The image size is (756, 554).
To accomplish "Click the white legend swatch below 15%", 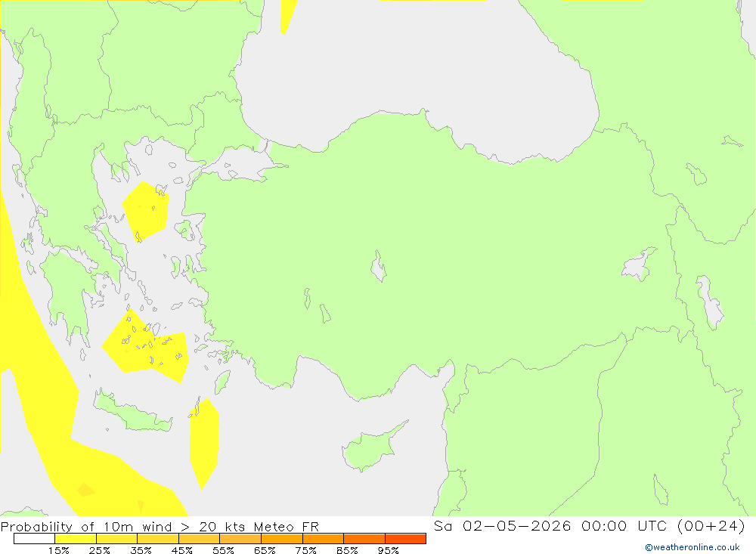I will [x=34, y=539].
